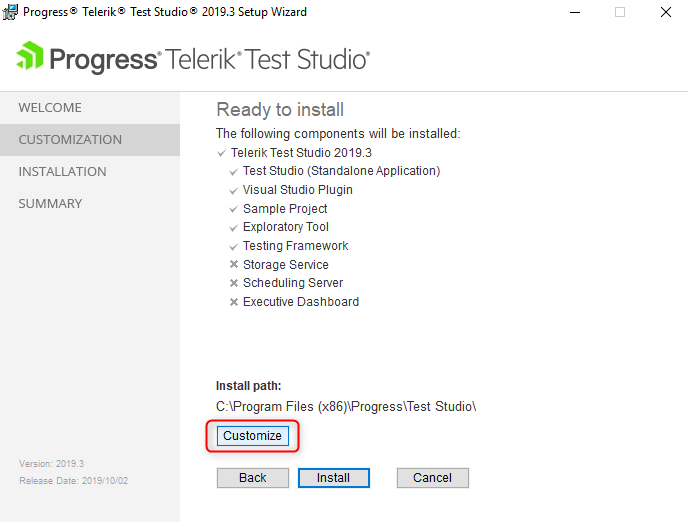Click checkmark beside Exploratory Tool

coord(233,228)
